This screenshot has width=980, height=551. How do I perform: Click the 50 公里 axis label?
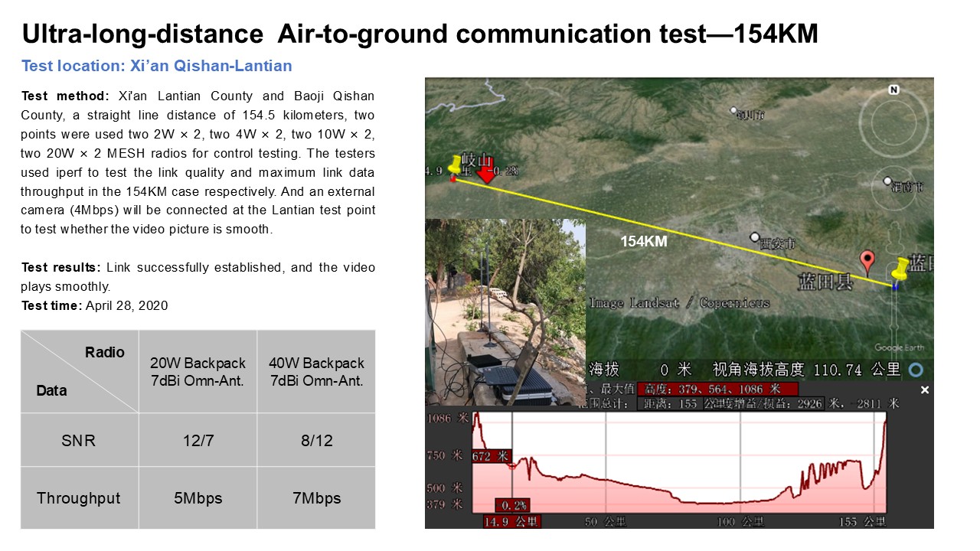(x=606, y=522)
